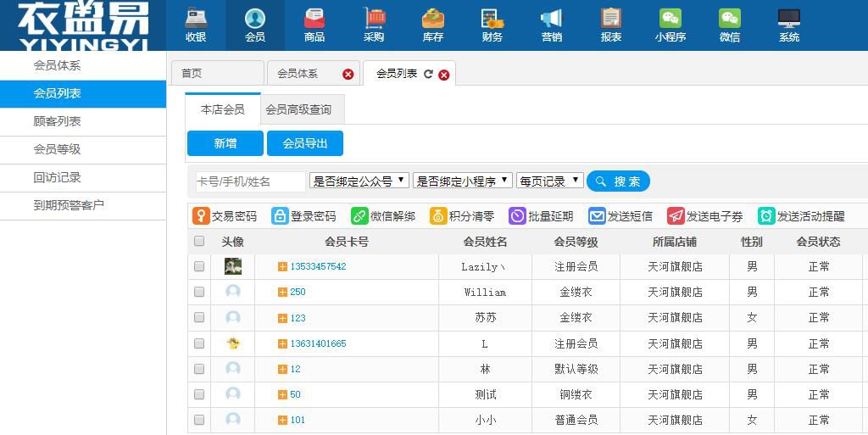Check the row checkbox for member William
The image size is (868, 435).
click(199, 292)
